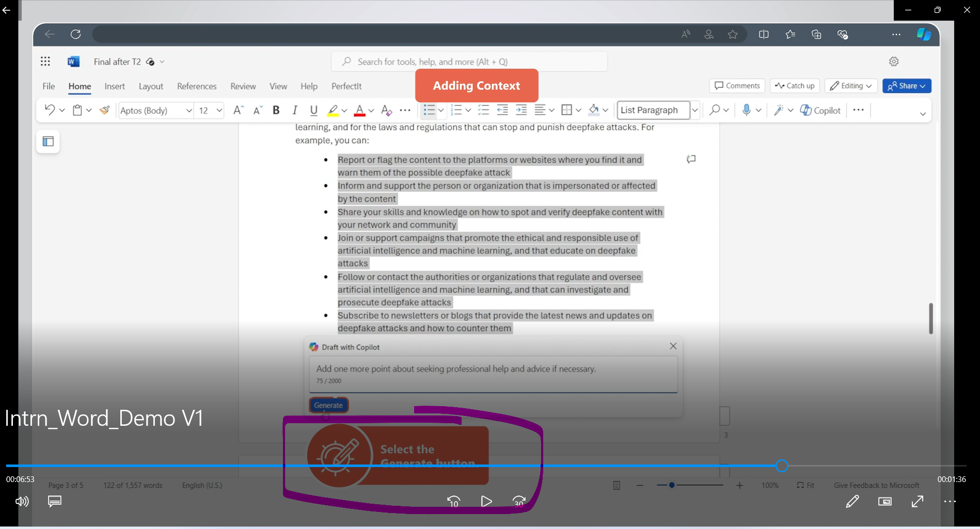Decrease font size with A-down icon
This screenshot has width=980, height=529.
coord(258,110)
